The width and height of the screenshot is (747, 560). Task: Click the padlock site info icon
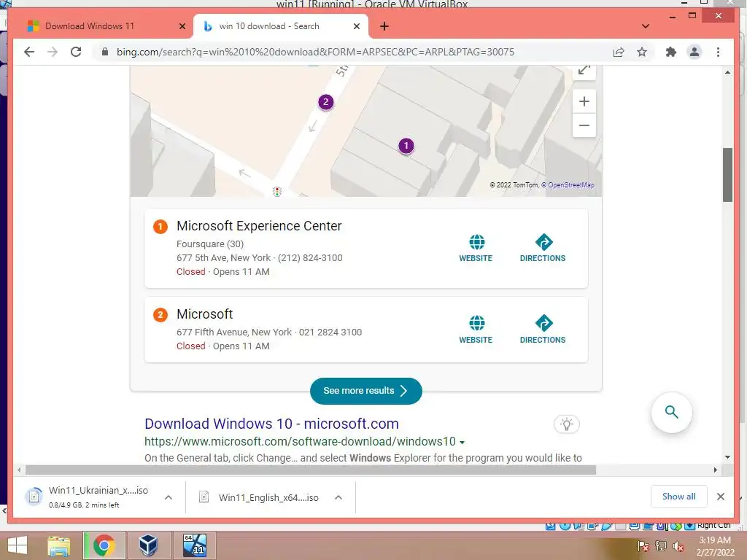[105, 52]
